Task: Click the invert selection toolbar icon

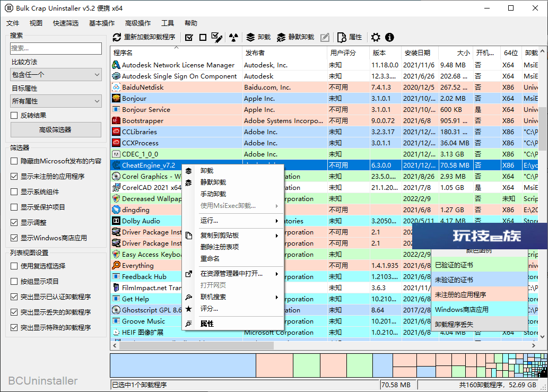Action: pos(217,37)
